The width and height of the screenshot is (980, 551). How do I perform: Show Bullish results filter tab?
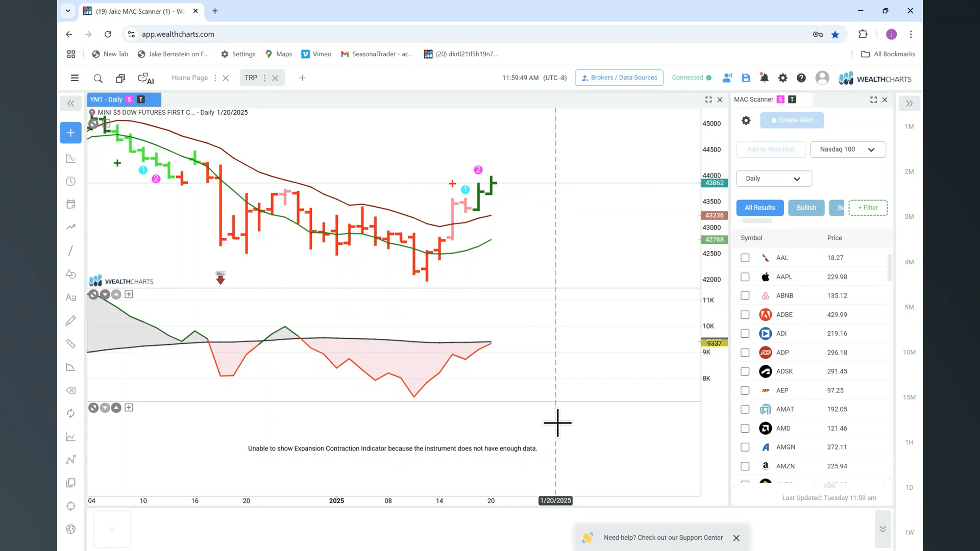(x=806, y=208)
